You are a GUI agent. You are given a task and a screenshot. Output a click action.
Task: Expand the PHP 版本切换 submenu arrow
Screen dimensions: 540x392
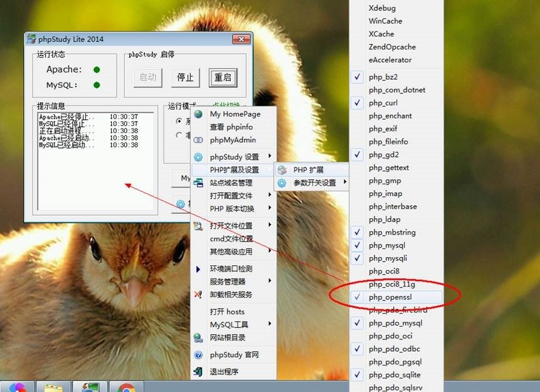tap(270, 208)
